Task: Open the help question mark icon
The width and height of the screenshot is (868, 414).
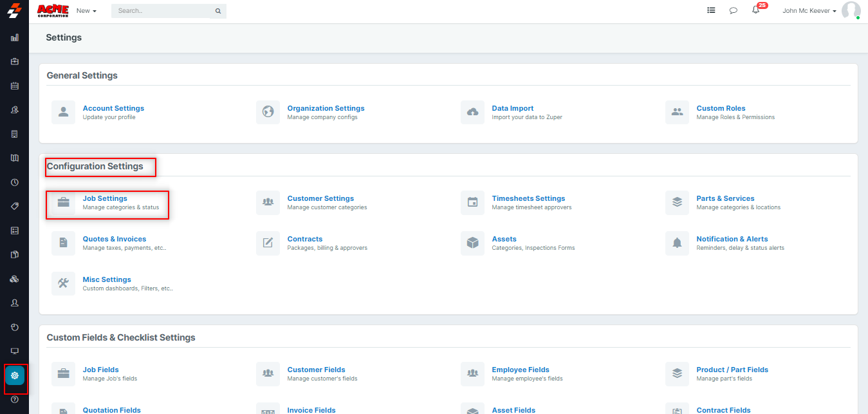Action: coord(15,399)
